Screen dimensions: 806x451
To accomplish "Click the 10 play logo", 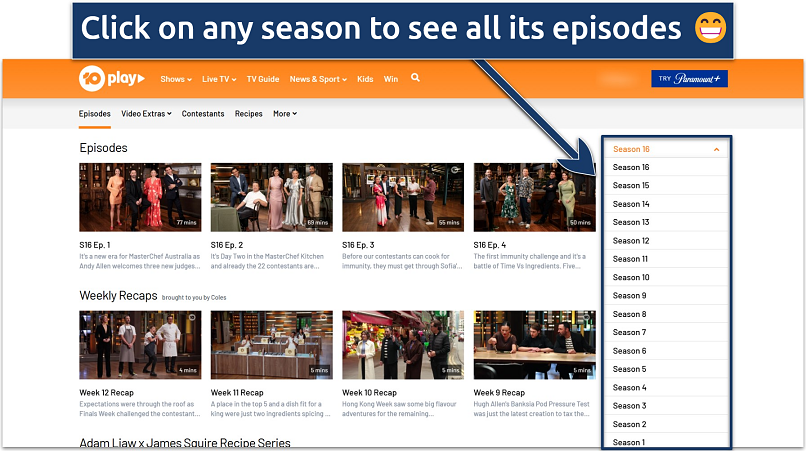I will pyautogui.click(x=112, y=79).
